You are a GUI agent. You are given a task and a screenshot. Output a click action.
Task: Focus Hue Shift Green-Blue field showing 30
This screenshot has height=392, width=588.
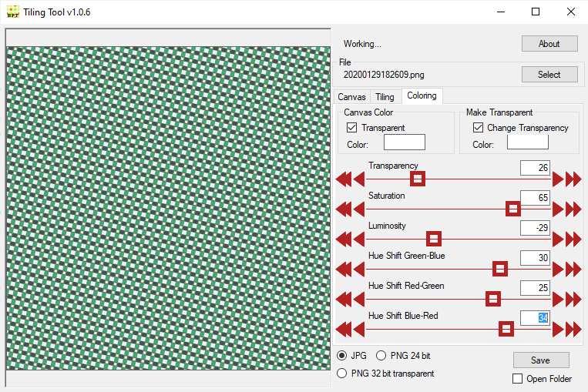pyautogui.click(x=535, y=257)
